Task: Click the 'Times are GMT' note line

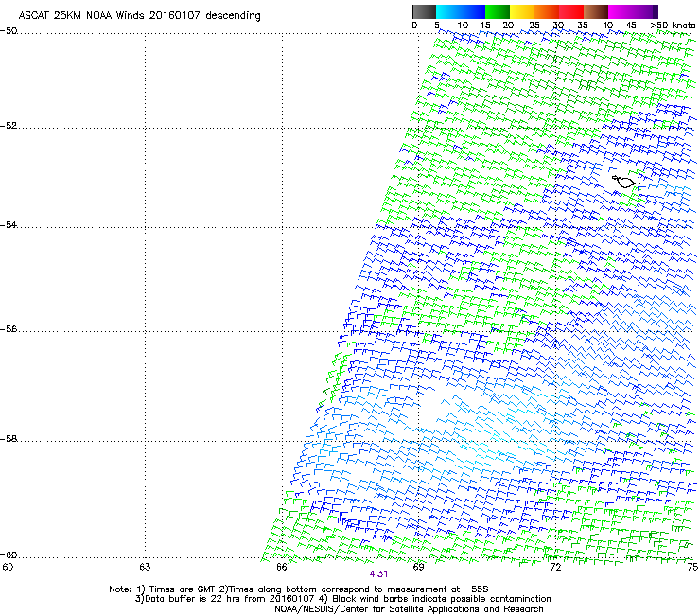Action: pos(299,589)
